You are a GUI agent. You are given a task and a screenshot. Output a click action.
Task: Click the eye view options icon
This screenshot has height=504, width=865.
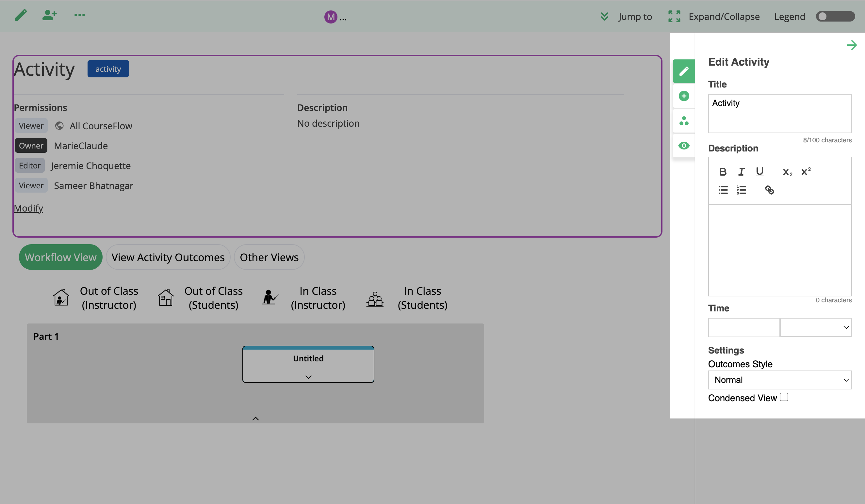[x=684, y=146]
